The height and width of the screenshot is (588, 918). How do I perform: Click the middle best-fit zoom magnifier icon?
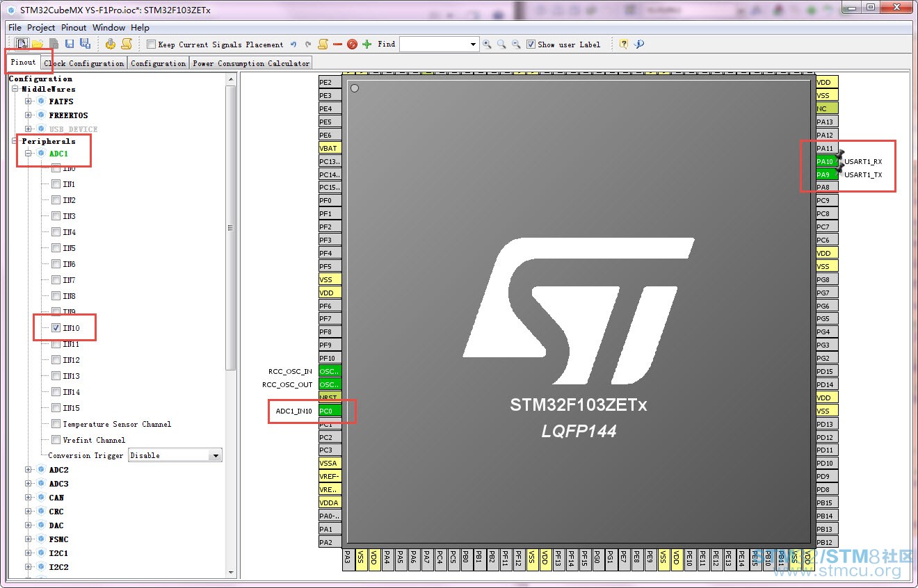[501, 44]
